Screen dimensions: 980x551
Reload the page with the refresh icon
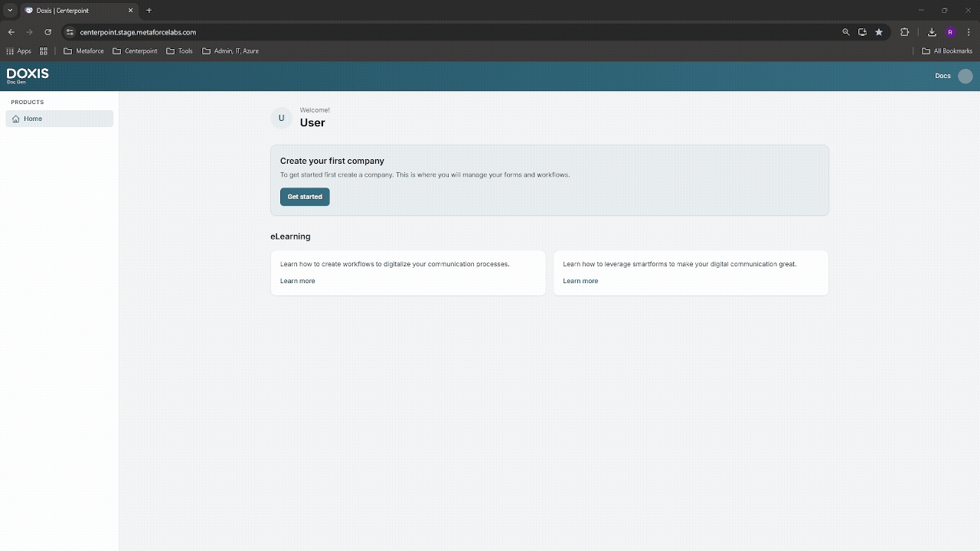47,32
